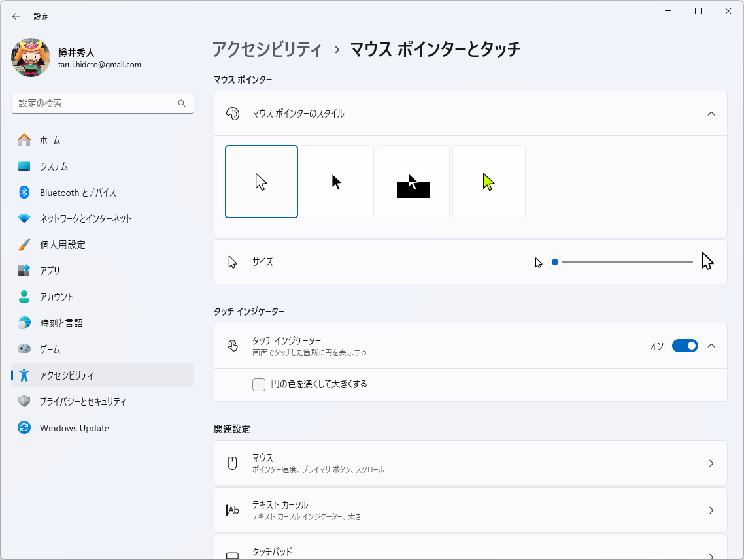Select the black mouse pointer style
Viewport: 744px width, 560px height.
point(337,181)
